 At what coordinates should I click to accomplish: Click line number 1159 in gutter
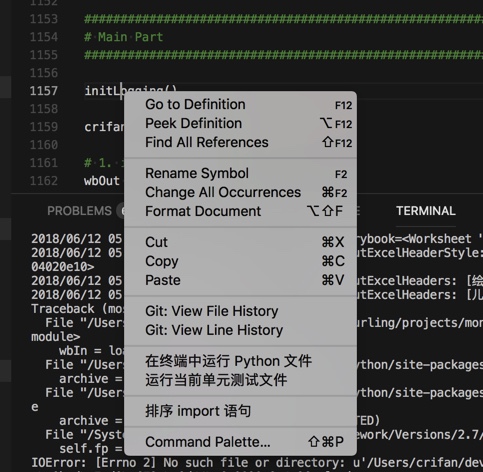(44, 127)
